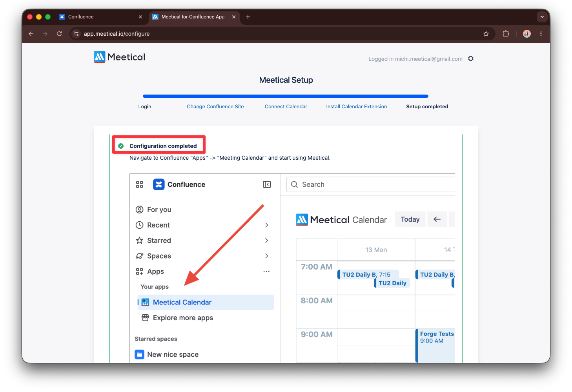Go to previous week with left arrow
The width and height of the screenshot is (572, 392).
(437, 219)
